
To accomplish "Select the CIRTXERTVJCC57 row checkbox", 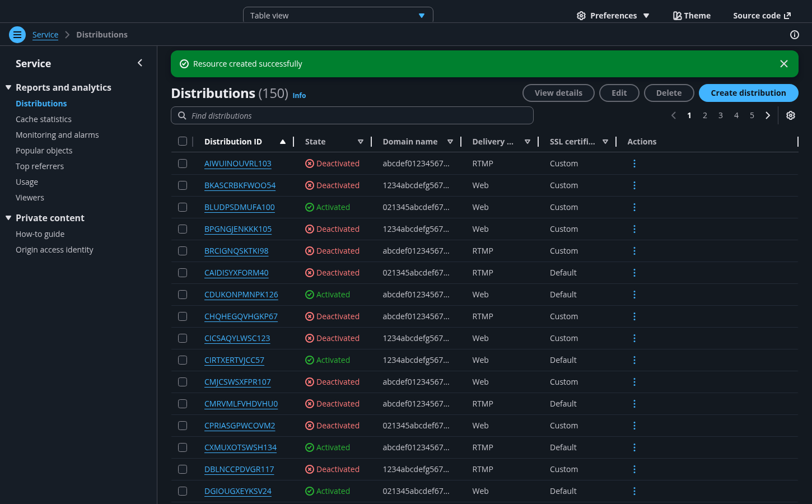I will click(x=183, y=360).
